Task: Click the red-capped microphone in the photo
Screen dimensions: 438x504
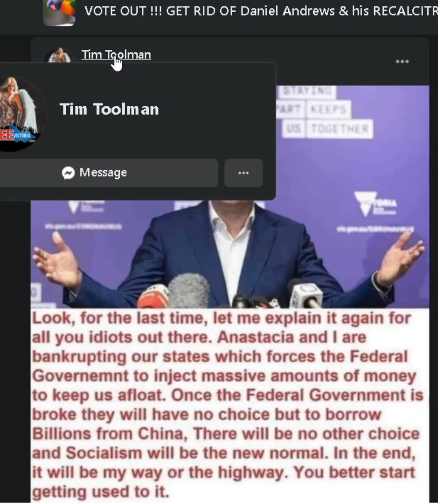Action: pyautogui.click(x=154, y=297)
